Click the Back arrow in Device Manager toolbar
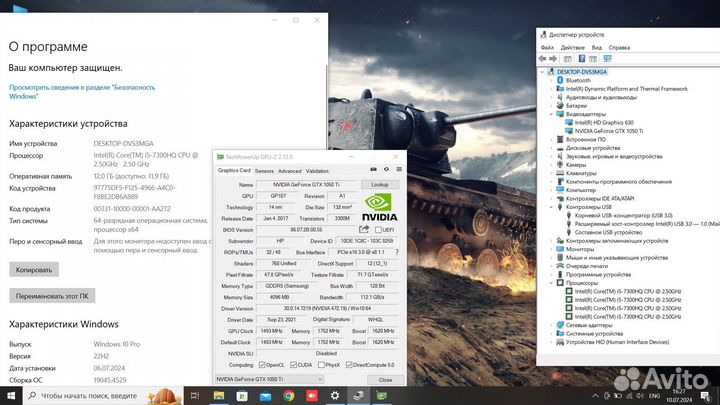720x405 pixels. (x=542, y=59)
